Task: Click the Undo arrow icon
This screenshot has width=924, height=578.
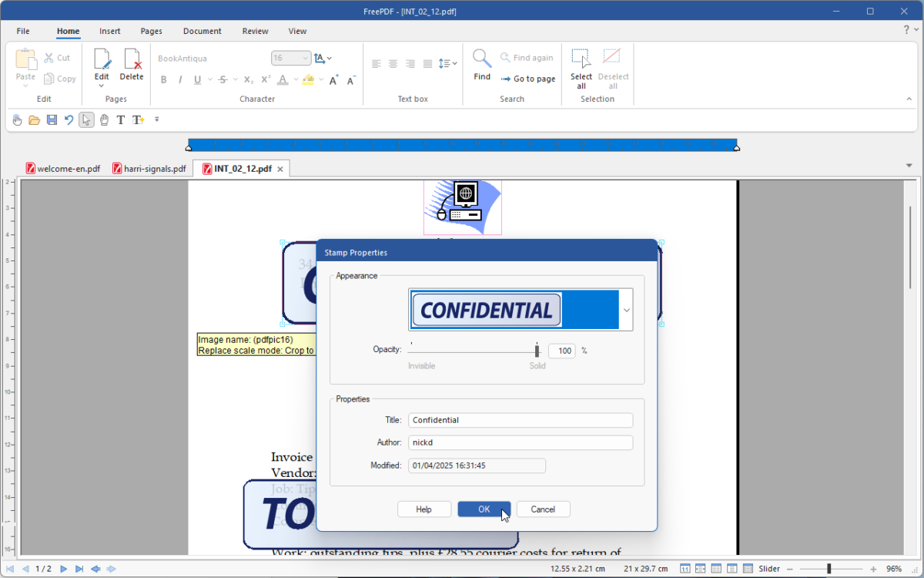Action: pos(69,119)
